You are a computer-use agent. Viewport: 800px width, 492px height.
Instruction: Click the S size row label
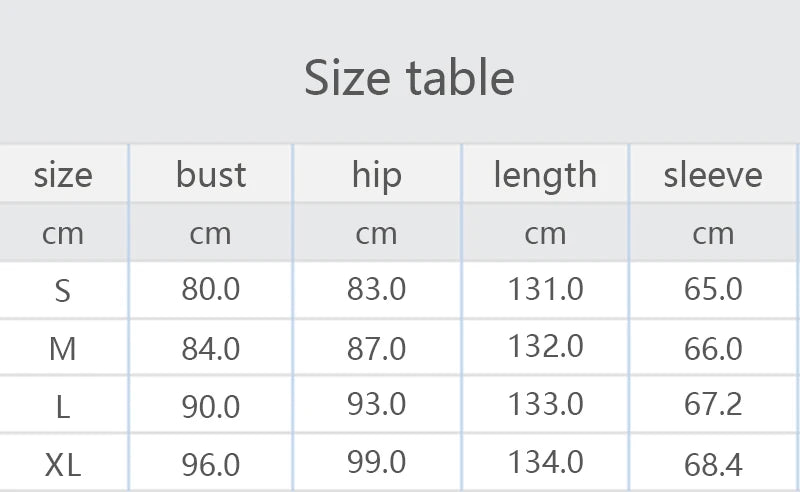click(63, 291)
